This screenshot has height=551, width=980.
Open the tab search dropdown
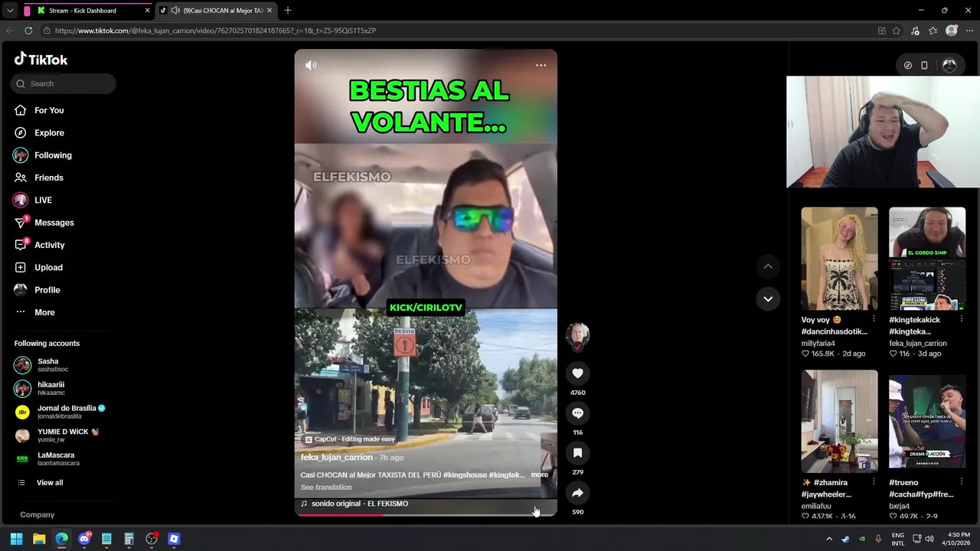pos(9,11)
